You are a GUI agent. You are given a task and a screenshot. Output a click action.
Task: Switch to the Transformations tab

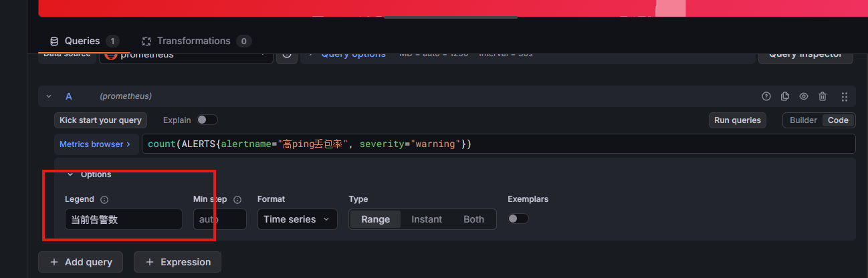click(x=193, y=41)
